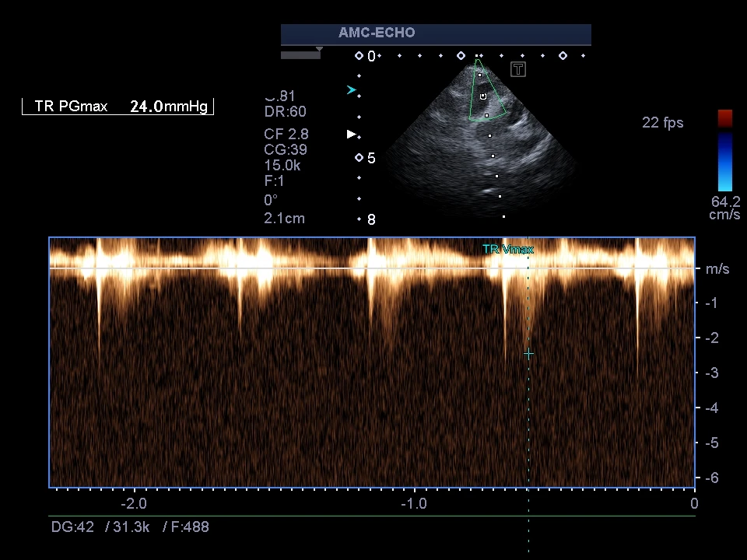Click the white Doppler baseline on the spectrum
Image resolution: width=747 pixels, height=560 pixels.
[372, 268]
